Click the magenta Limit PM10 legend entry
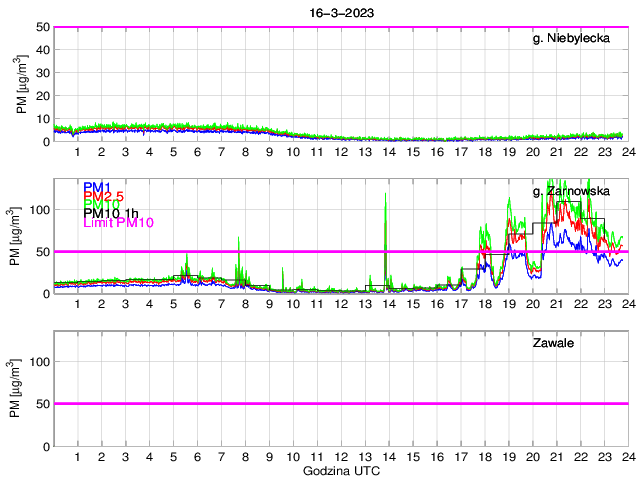Image resolution: width=640 pixels, height=480 pixels. click(x=119, y=222)
